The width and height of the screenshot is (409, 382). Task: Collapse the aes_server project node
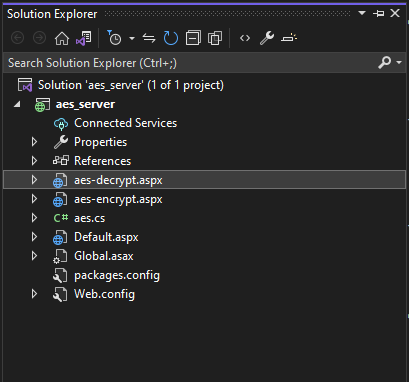pos(17,105)
